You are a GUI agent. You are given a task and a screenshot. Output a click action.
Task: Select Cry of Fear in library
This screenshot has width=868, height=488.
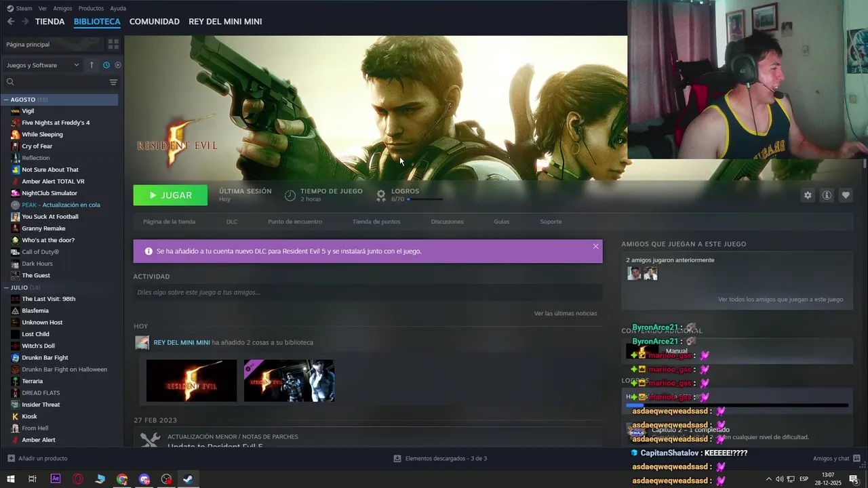pos(37,146)
